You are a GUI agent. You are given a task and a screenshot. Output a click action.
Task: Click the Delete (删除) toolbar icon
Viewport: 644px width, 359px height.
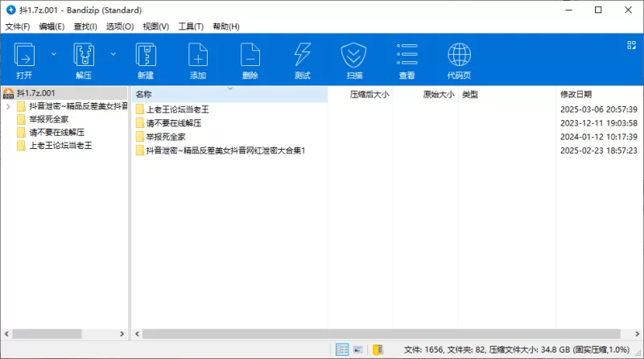(250, 60)
